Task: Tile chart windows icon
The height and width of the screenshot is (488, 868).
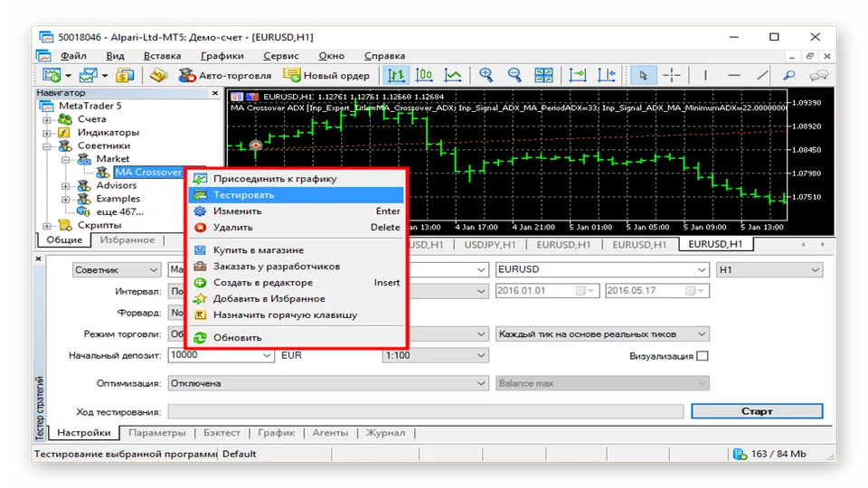Action: [543, 75]
